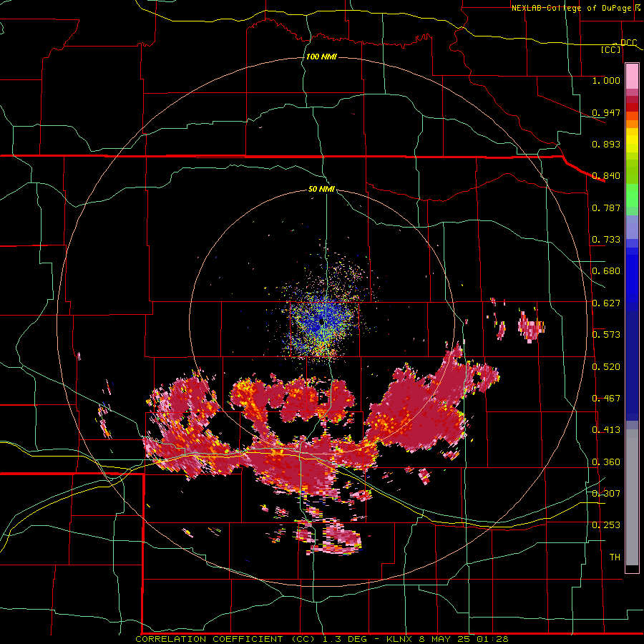Click the 50 NMI range ring label

(321, 189)
